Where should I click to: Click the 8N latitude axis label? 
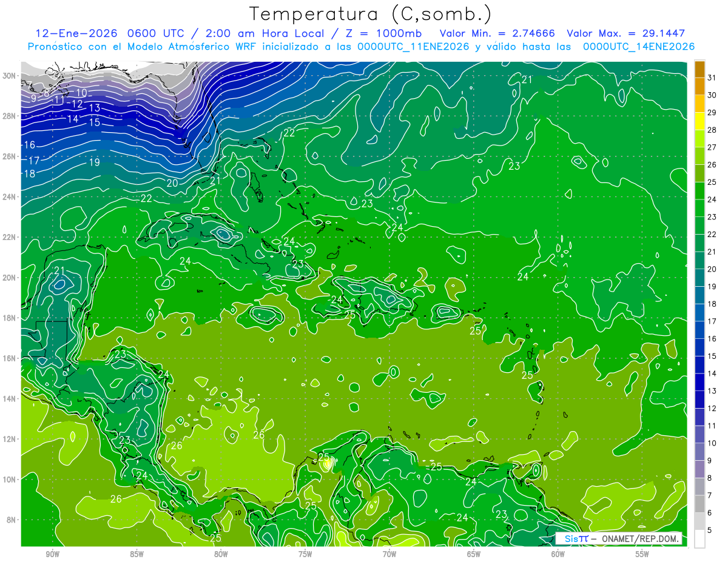pos(12,520)
